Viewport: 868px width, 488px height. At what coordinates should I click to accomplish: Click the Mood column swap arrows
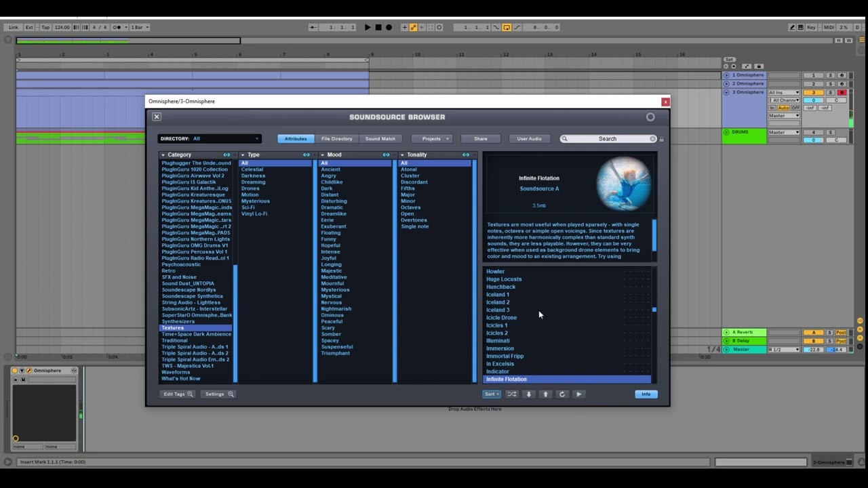pos(386,155)
